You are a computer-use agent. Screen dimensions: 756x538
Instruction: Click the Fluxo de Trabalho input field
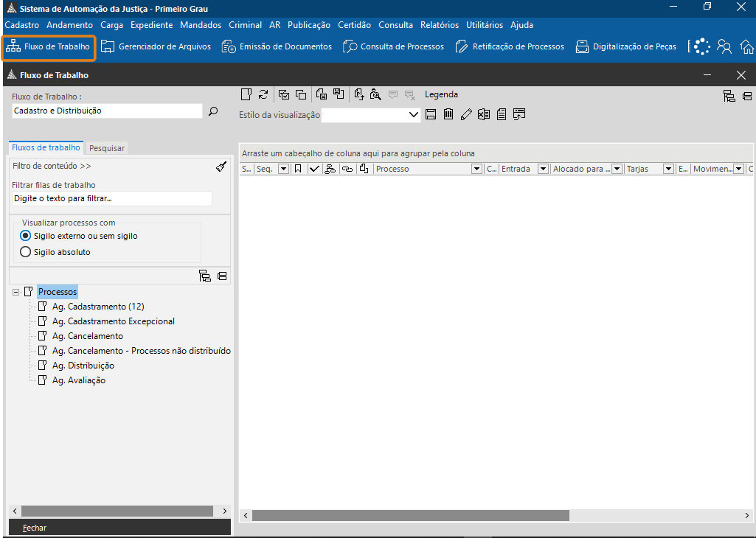pyautogui.click(x=107, y=111)
